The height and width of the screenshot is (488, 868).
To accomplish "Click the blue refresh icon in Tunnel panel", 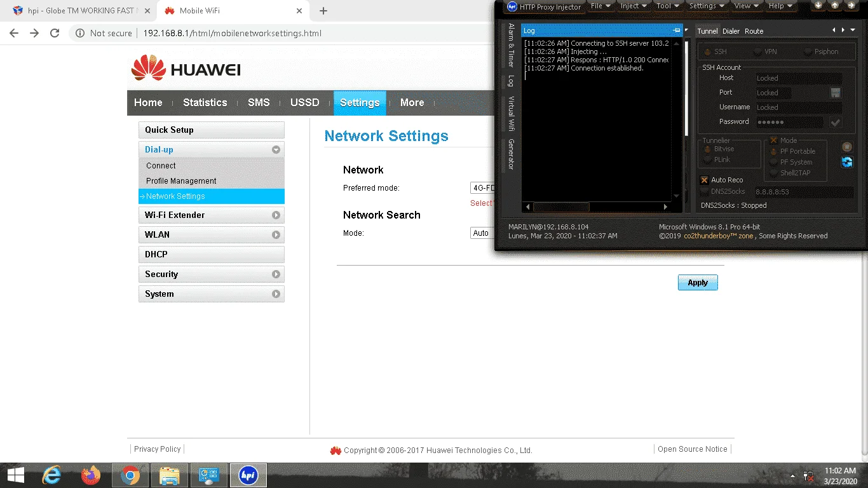I will (847, 162).
